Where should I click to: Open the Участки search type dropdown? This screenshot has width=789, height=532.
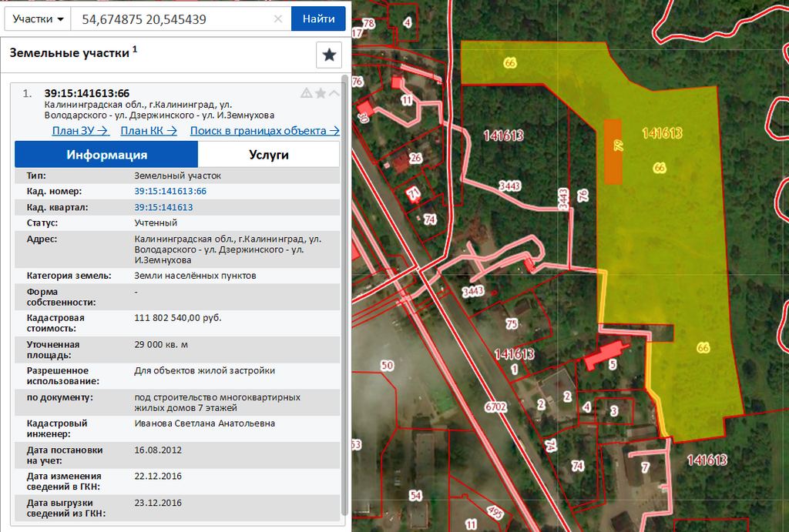[38, 18]
